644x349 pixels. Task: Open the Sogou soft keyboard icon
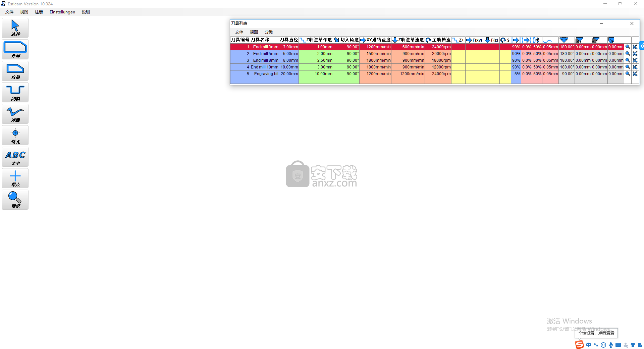coord(618,345)
